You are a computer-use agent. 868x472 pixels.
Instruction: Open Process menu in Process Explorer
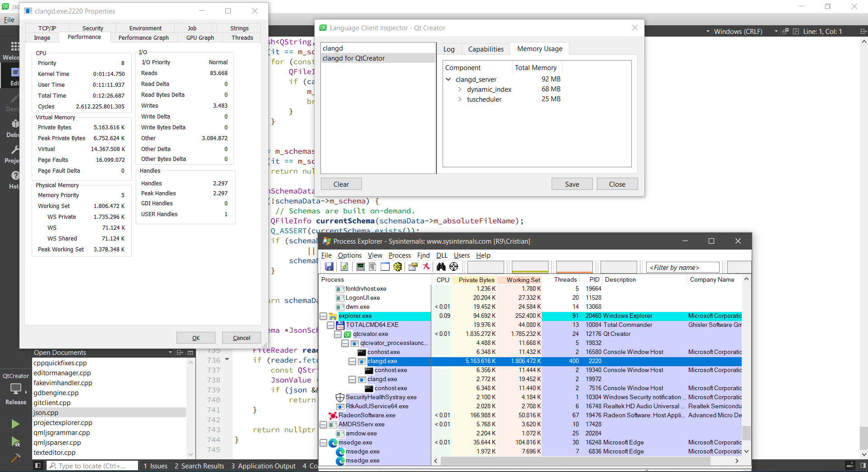400,255
